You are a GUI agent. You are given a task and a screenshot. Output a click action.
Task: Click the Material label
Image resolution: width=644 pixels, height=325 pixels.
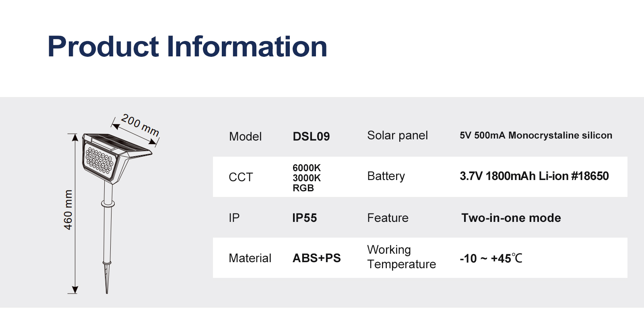coord(250,258)
